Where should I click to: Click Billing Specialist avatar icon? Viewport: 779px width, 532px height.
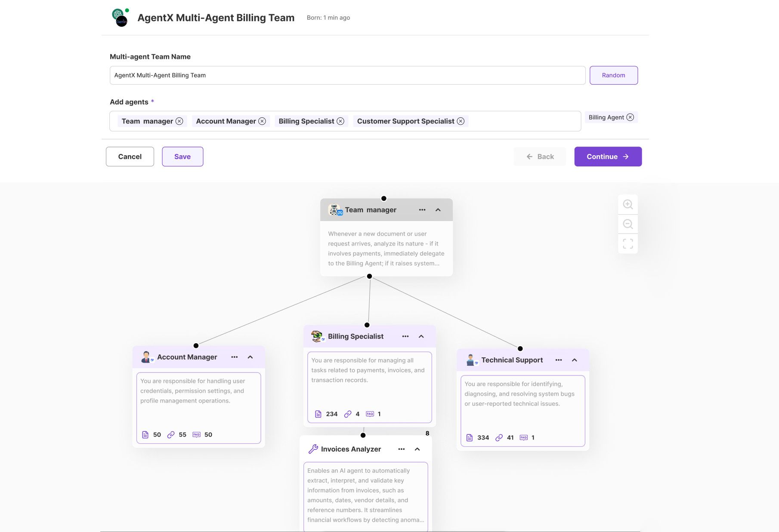318,336
